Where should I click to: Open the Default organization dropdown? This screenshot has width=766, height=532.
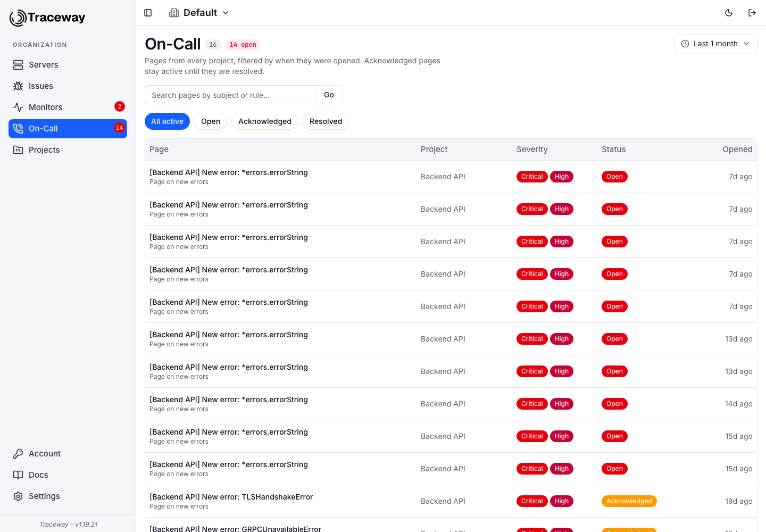click(x=199, y=13)
